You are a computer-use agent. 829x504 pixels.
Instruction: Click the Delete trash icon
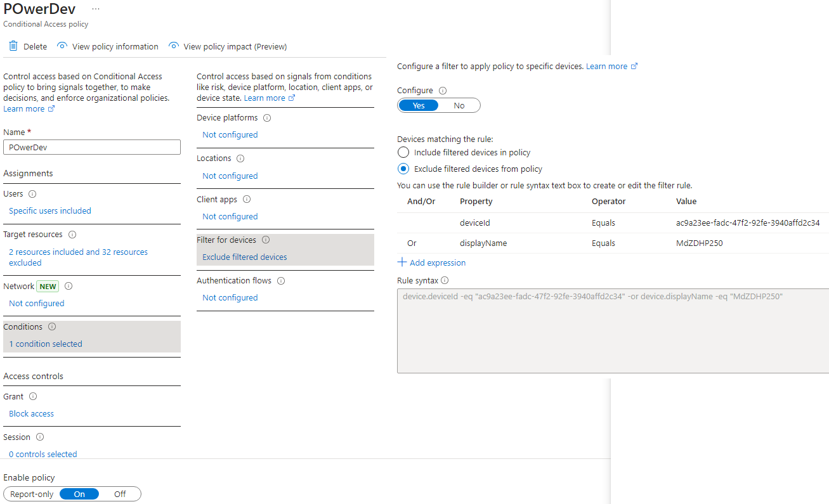click(13, 46)
